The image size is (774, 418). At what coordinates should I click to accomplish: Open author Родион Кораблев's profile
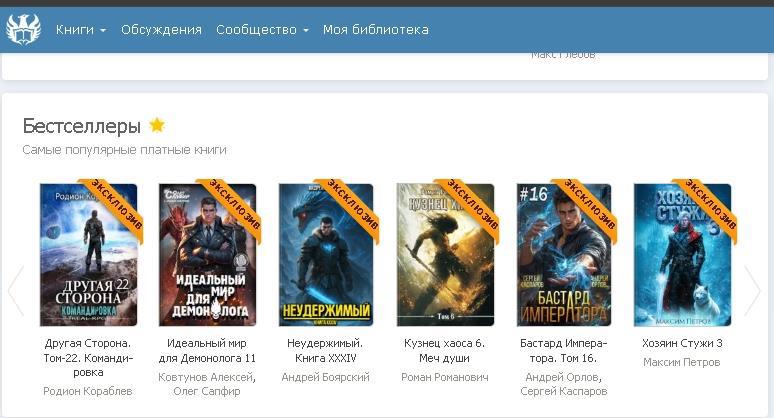pos(88,391)
